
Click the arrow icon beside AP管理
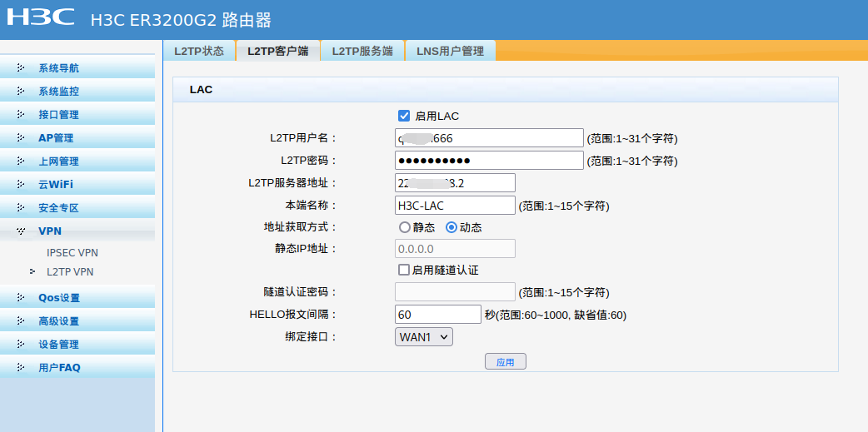21,137
